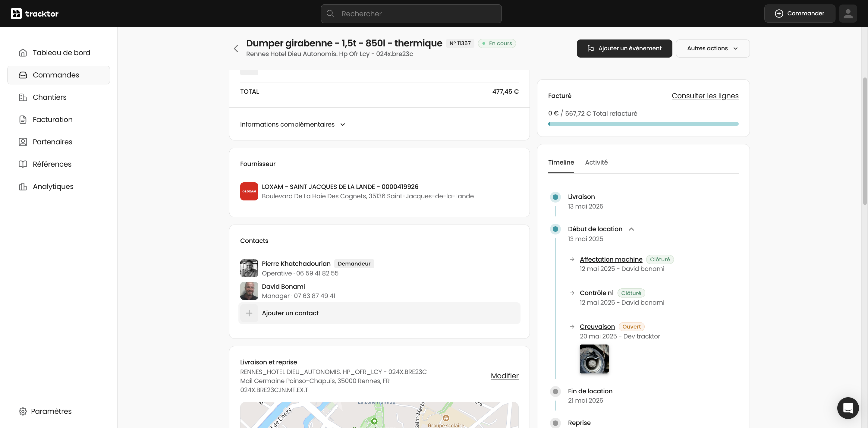Click in the Rechercher search field
This screenshot has width=868, height=428.
coord(411,14)
